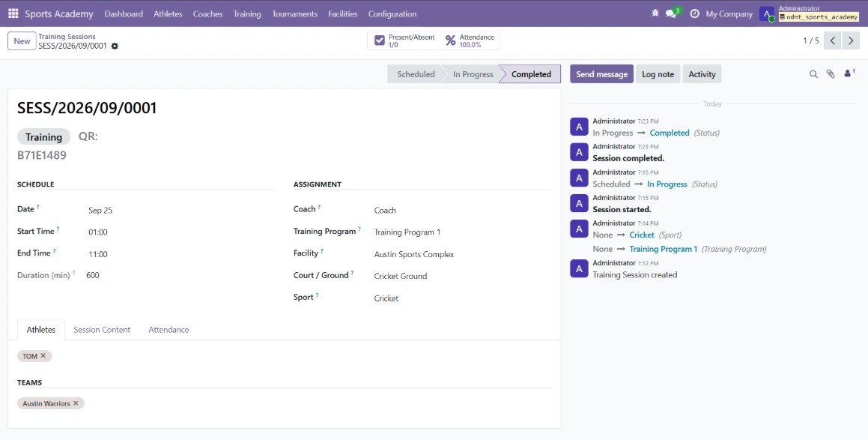The height and width of the screenshot is (440, 868).
Task: Switch to the Attendance tab
Action: tap(169, 329)
